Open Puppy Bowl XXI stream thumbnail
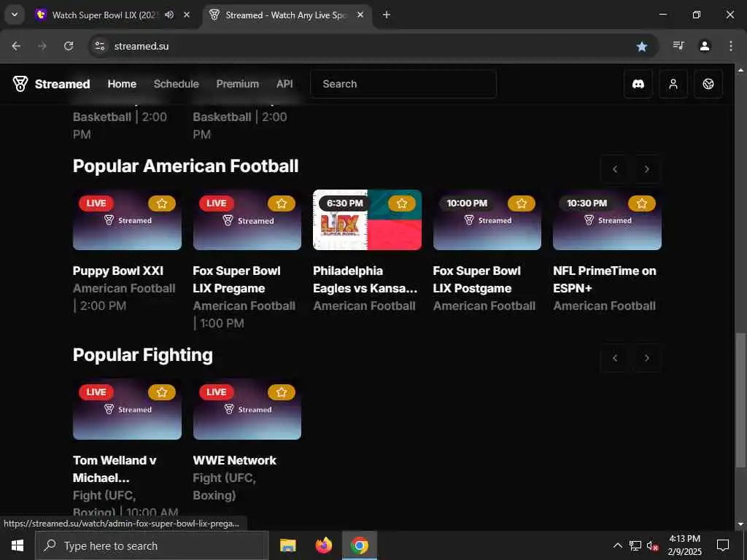747x560 pixels. pyautogui.click(x=127, y=220)
